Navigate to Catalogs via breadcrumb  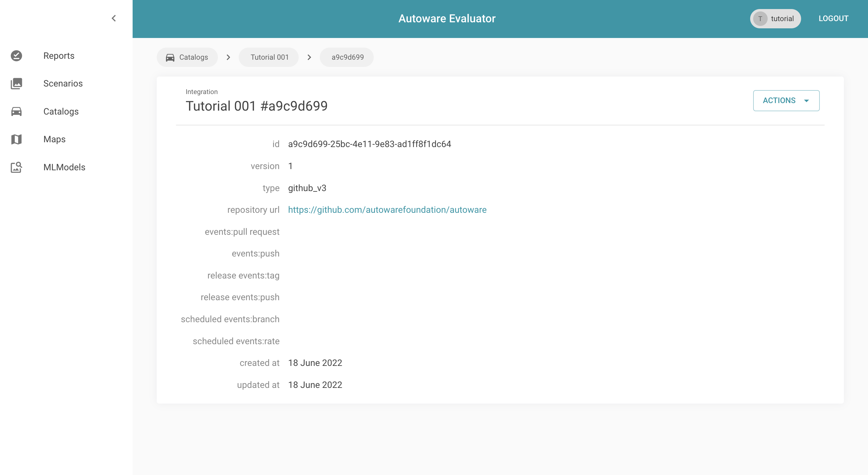coord(193,57)
